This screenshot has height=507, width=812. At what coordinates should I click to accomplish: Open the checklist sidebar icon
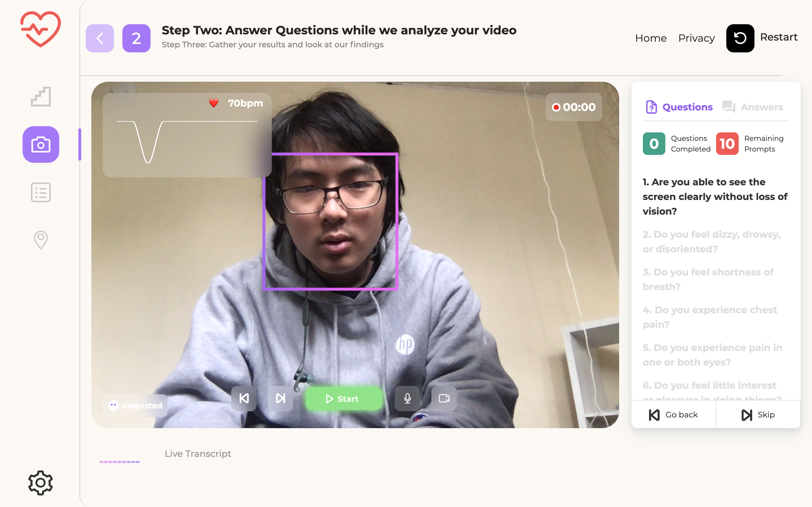41,192
